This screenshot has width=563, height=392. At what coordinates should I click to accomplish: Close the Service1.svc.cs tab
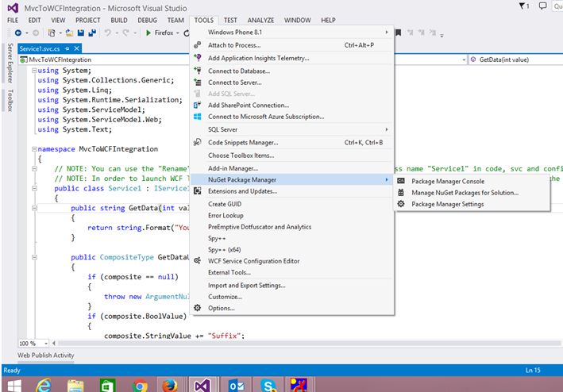click(76, 48)
